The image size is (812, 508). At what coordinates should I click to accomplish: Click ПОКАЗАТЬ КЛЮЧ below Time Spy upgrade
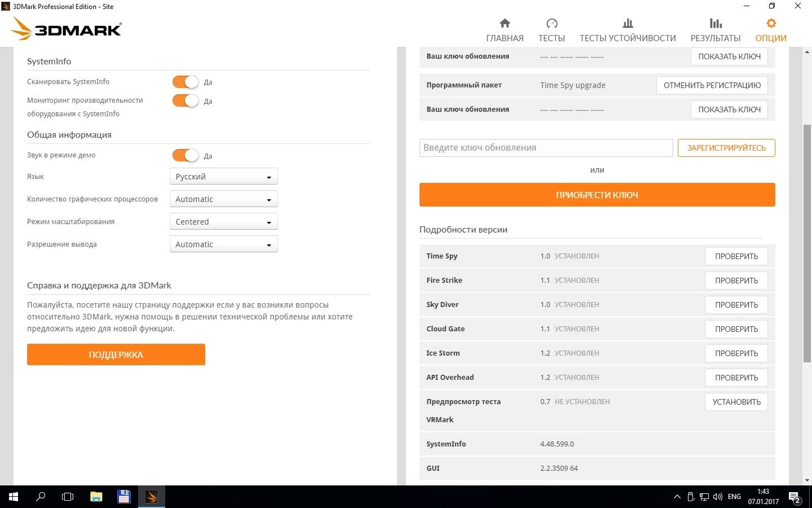(729, 110)
